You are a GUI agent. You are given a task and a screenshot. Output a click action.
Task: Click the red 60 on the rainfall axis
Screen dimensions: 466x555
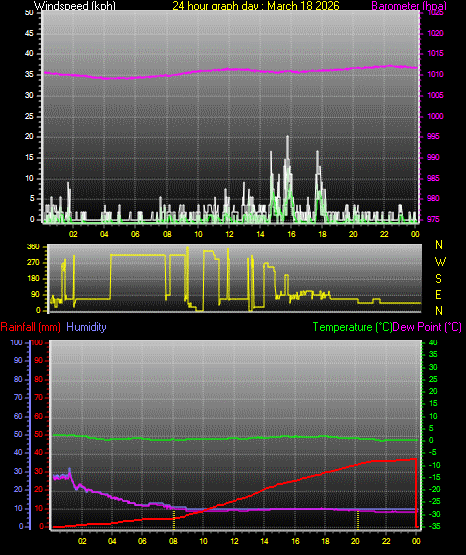[x=39, y=416]
